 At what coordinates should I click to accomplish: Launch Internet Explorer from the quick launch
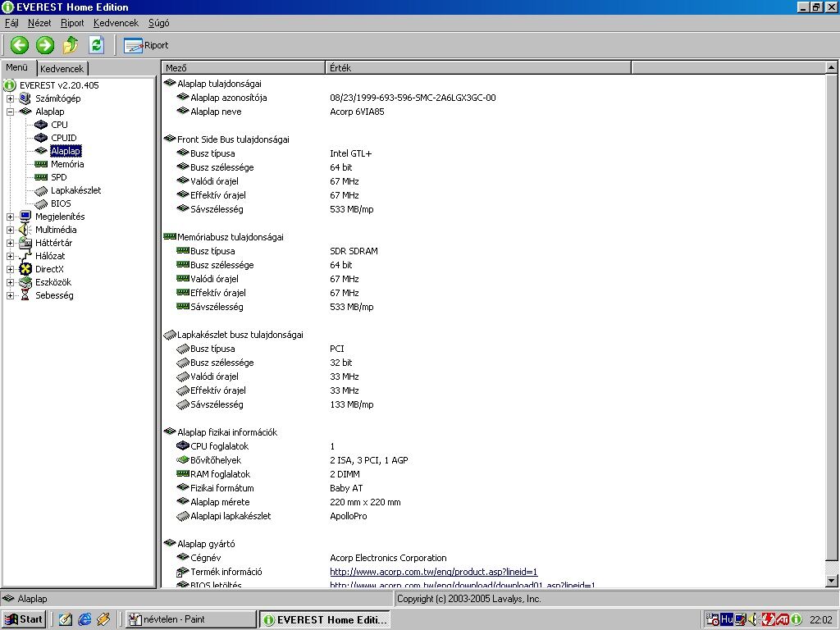pyautogui.click(x=84, y=619)
